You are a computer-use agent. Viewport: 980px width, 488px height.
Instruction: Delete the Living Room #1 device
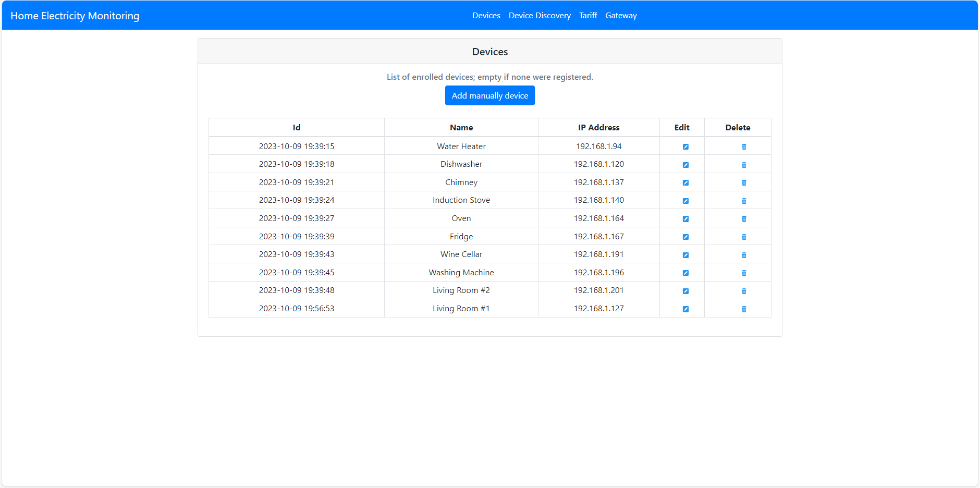(x=744, y=309)
